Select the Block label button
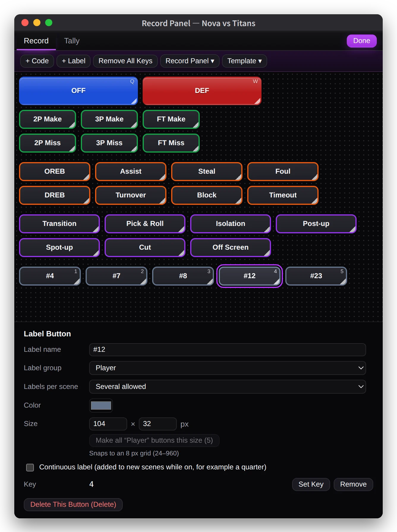This screenshot has width=397, height=532. point(207,195)
